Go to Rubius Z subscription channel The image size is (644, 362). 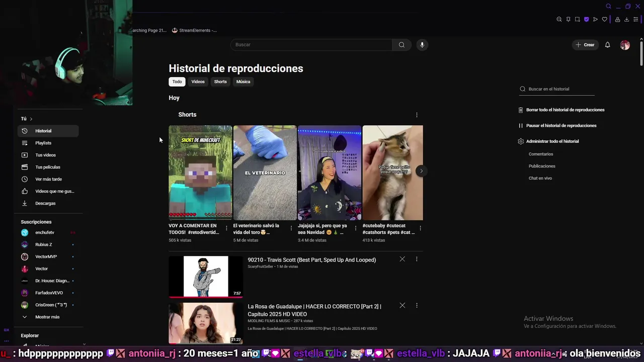[x=48, y=244]
